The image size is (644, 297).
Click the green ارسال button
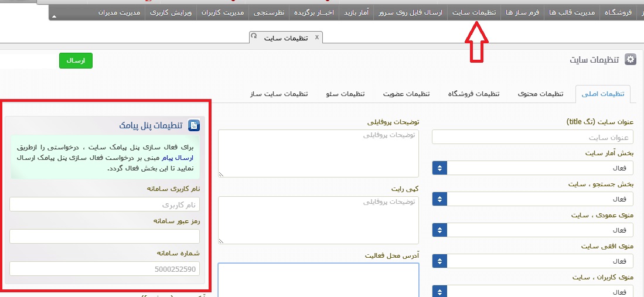tap(76, 60)
